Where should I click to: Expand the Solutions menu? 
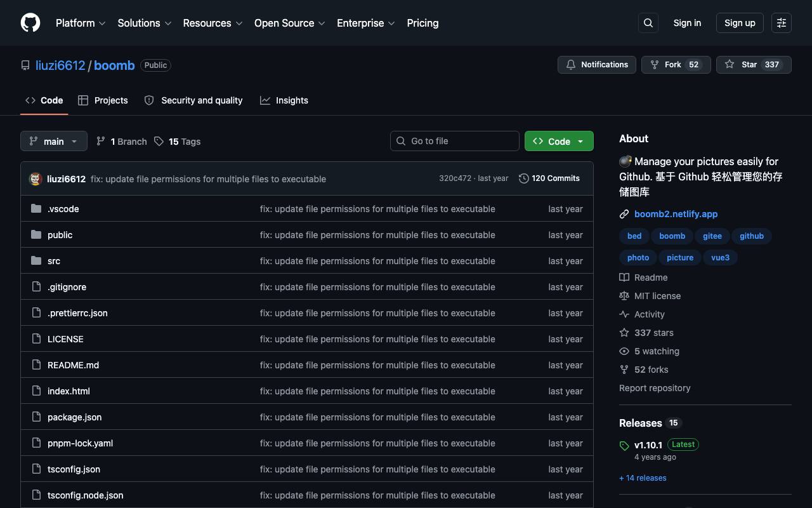point(145,23)
